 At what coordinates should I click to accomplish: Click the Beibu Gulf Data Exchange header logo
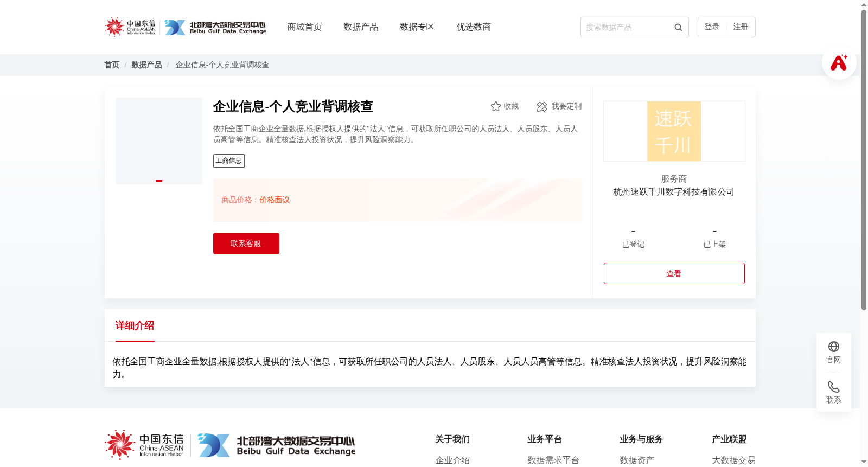point(215,27)
